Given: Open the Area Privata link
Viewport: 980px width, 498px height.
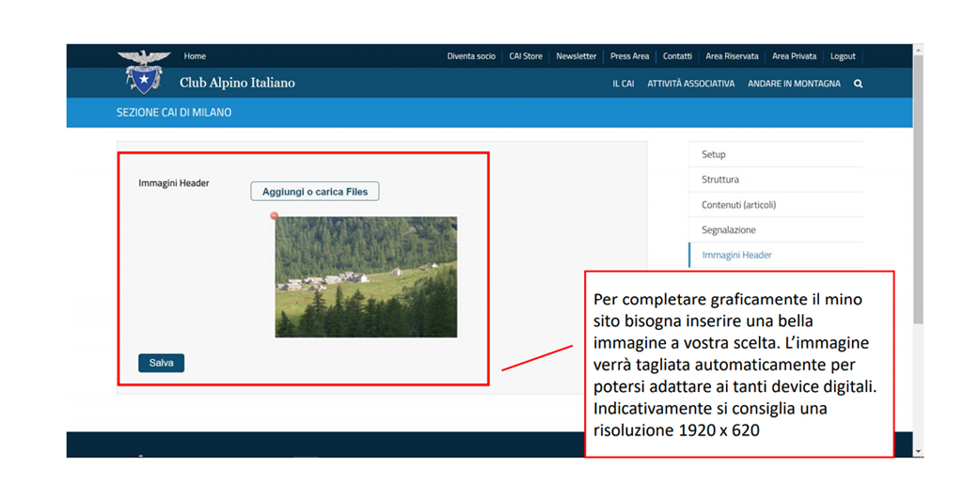Looking at the screenshot, I should pos(795,56).
